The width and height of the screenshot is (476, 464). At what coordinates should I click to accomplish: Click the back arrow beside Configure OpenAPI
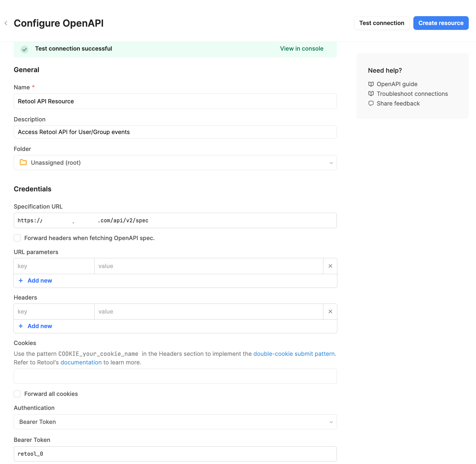click(x=6, y=23)
